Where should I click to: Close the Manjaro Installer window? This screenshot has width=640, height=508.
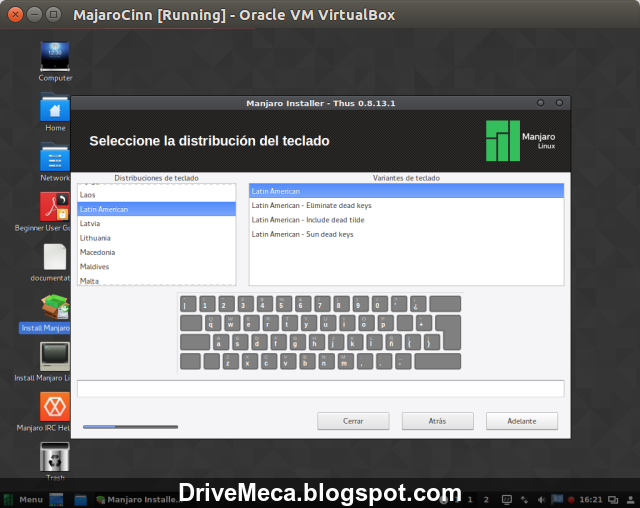pyautogui.click(x=559, y=103)
